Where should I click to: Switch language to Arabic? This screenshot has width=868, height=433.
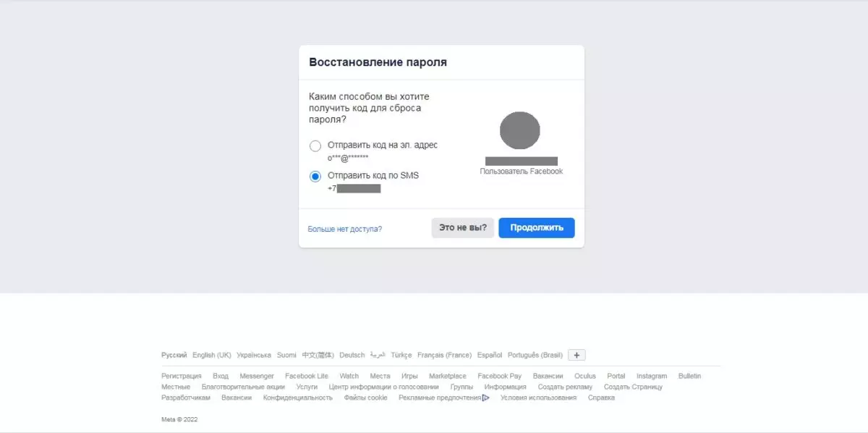pyautogui.click(x=378, y=355)
